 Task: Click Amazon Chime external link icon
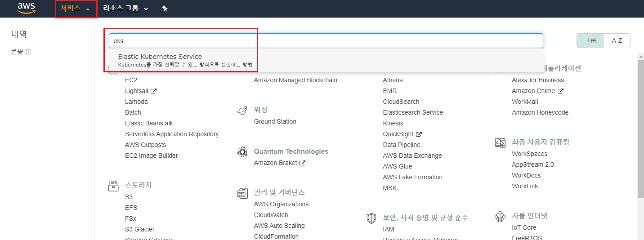click(560, 91)
